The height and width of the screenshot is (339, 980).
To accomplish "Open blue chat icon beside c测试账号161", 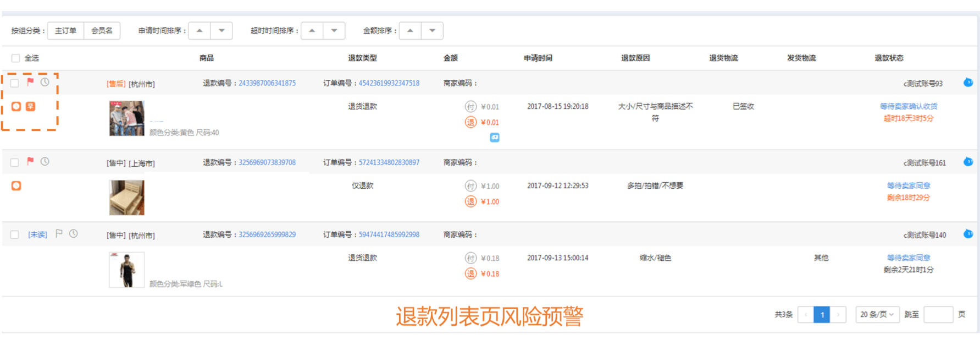I will coord(968,162).
